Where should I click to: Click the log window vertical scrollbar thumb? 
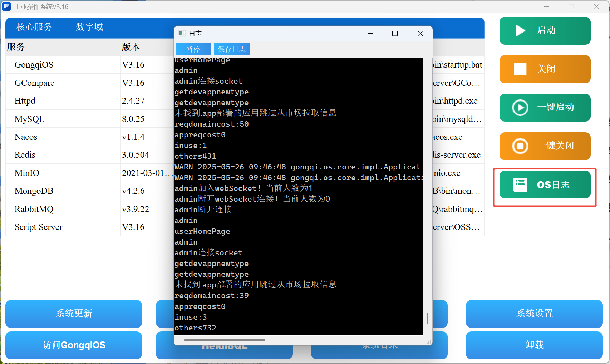tap(427, 318)
